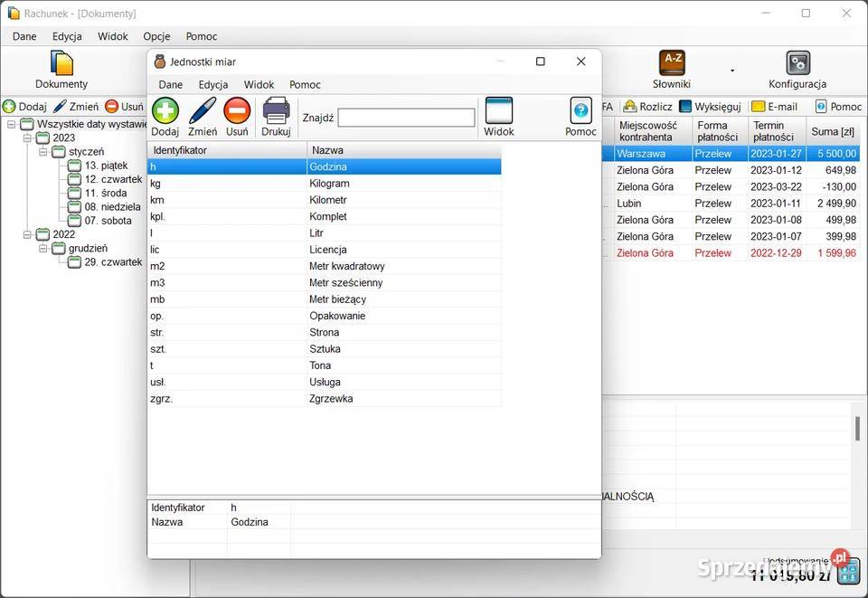This screenshot has width=868, height=598.
Task: Open Pomoc help icon in dialog toolbar
Action: [x=580, y=111]
